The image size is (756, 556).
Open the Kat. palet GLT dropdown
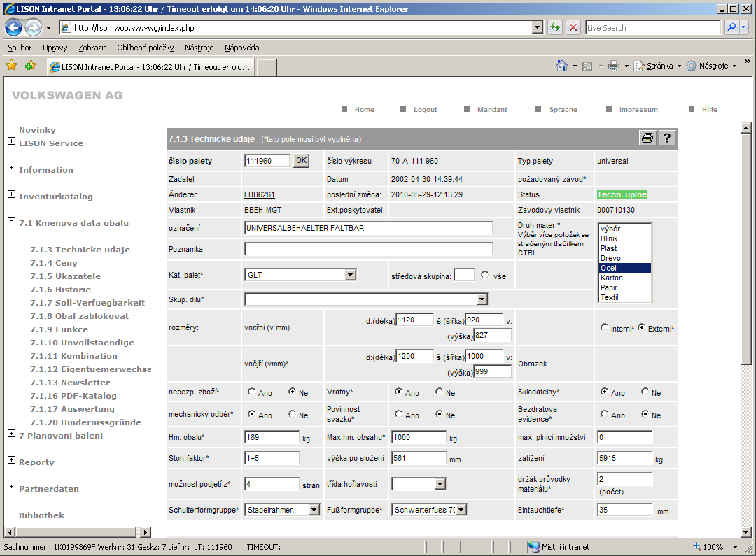[351, 275]
